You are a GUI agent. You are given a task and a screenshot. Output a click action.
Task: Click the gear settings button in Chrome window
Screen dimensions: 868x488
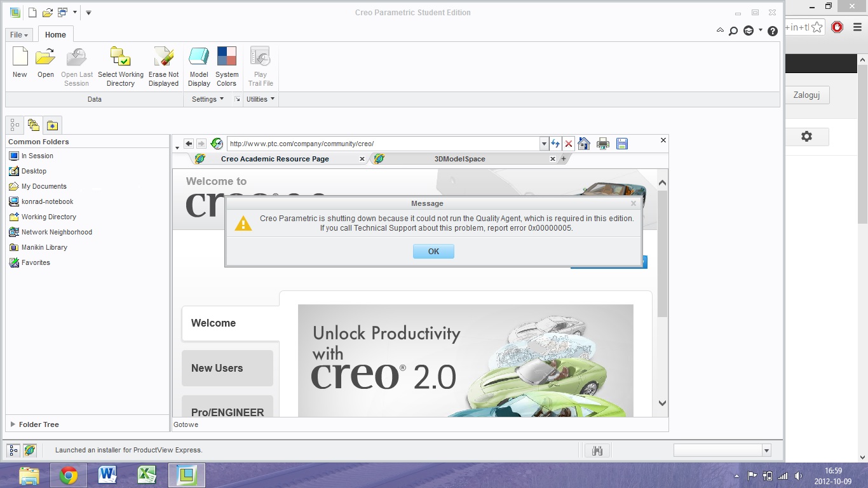[807, 137]
